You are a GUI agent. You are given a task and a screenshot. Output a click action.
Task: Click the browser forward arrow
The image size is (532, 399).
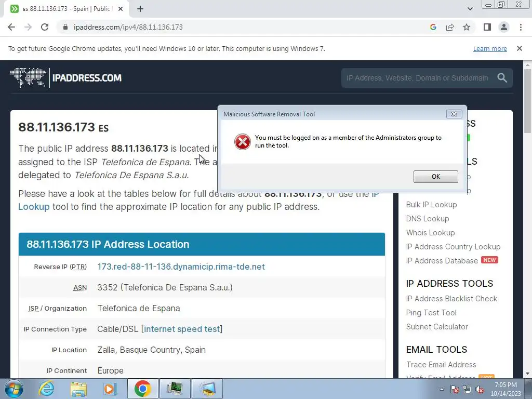pyautogui.click(x=28, y=27)
